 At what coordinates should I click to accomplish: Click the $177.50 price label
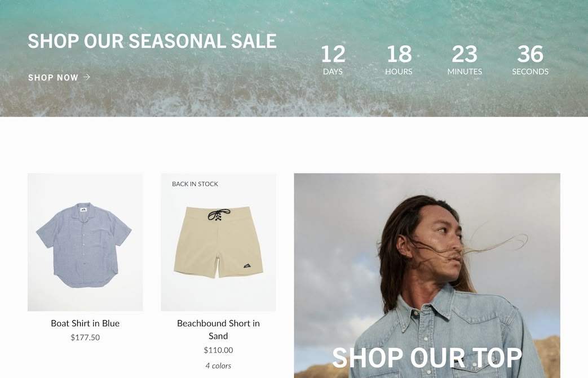click(x=85, y=337)
